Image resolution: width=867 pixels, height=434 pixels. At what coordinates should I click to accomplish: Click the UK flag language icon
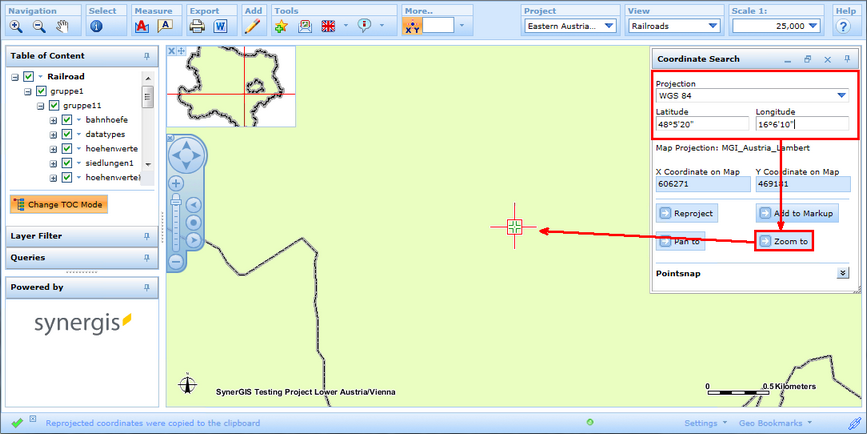(328, 26)
